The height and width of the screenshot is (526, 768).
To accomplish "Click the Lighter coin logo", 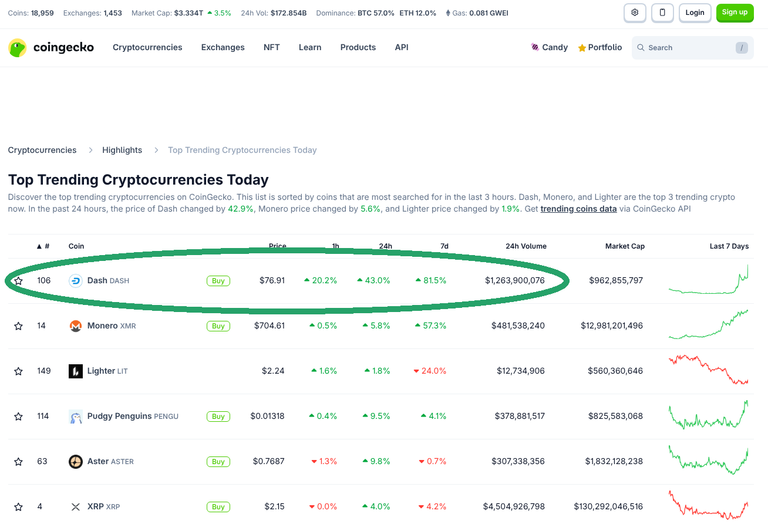I will pos(76,371).
